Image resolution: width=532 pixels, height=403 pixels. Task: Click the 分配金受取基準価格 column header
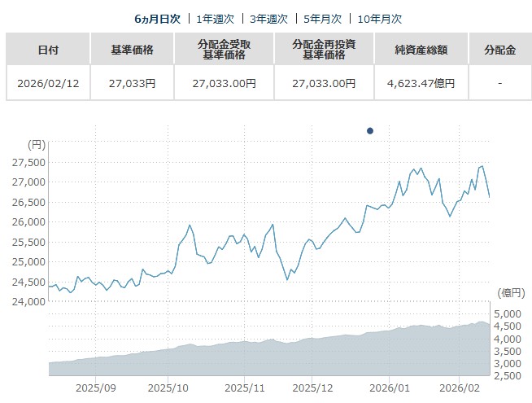225,50
